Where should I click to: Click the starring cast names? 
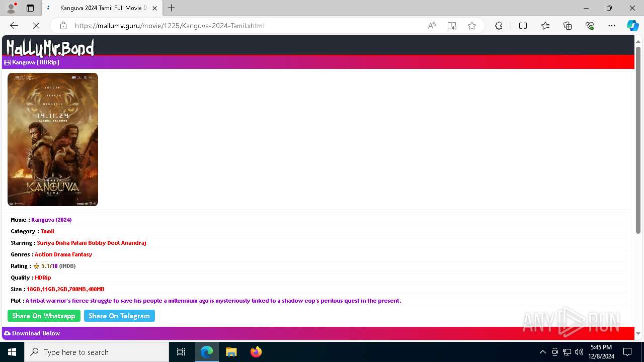pyautogui.click(x=92, y=243)
